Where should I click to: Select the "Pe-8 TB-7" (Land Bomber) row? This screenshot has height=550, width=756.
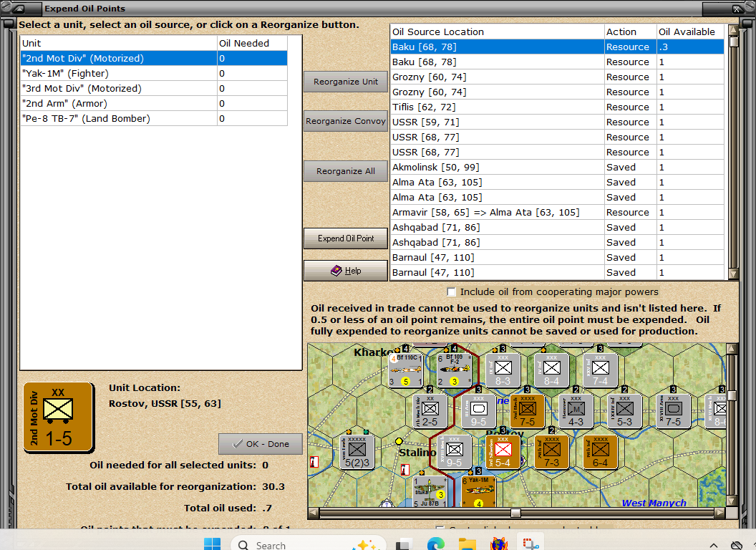(154, 118)
